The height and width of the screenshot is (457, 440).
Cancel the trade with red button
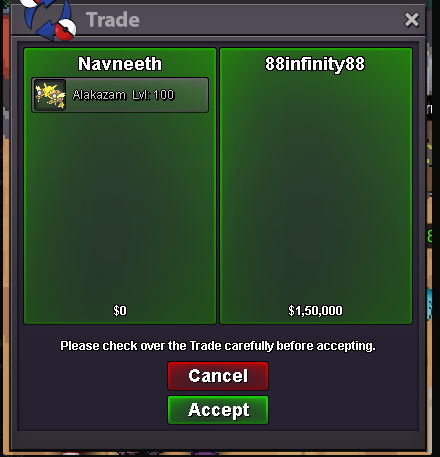(218, 376)
